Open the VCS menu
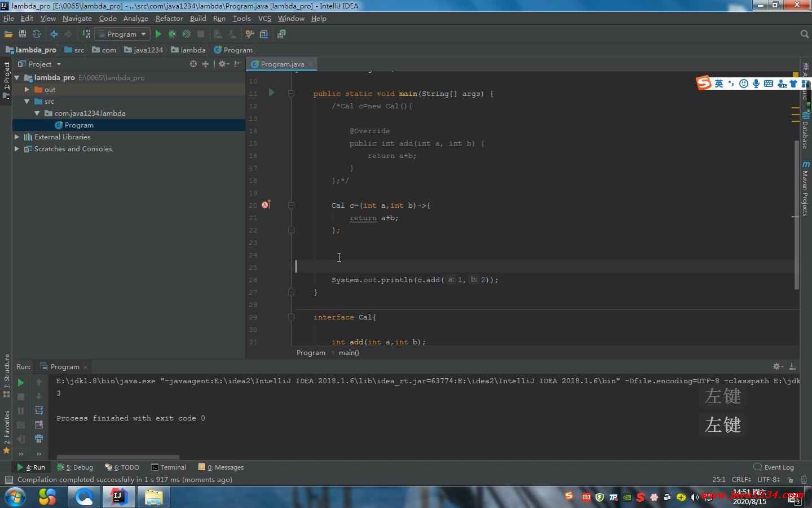812x508 pixels. (264, 18)
